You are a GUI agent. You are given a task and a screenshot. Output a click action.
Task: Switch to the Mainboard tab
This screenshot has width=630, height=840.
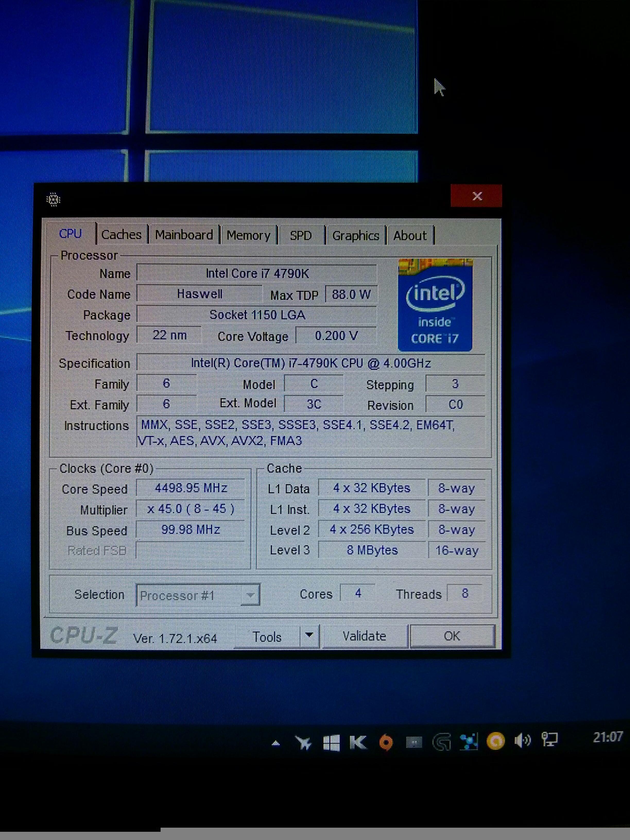pos(184,235)
